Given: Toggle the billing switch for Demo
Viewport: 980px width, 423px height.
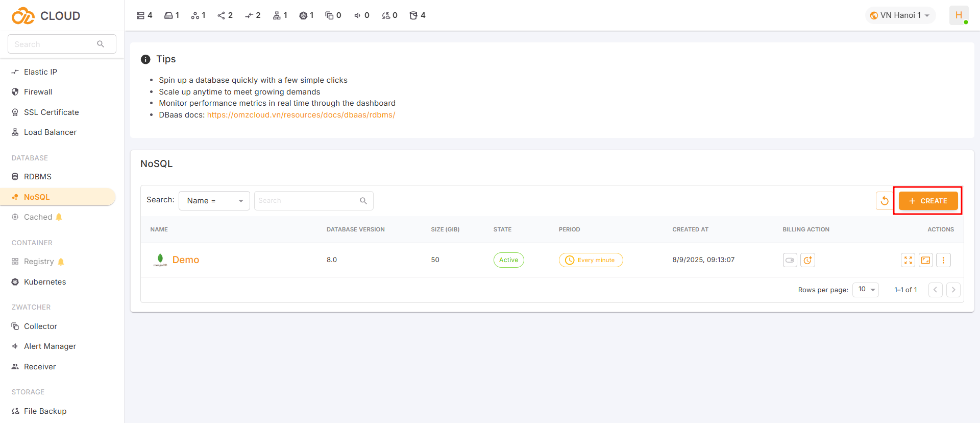Looking at the screenshot, I should tap(790, 260).
